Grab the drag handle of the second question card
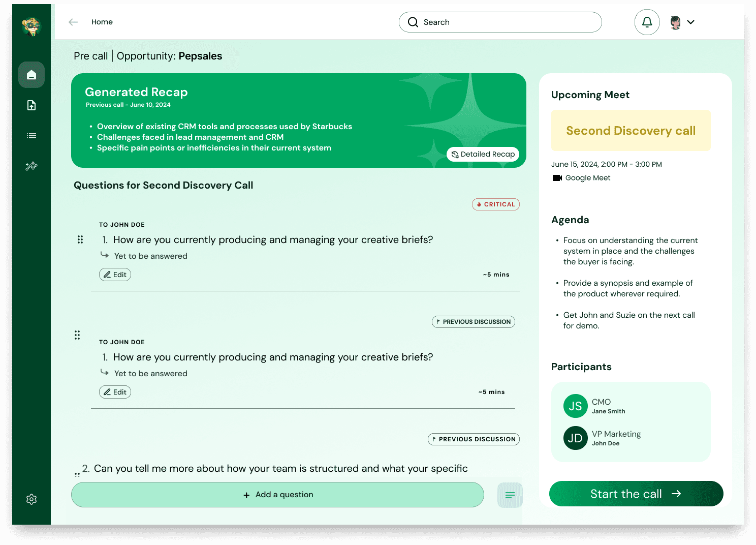This screenshot has width=756, height=545. 77,335
